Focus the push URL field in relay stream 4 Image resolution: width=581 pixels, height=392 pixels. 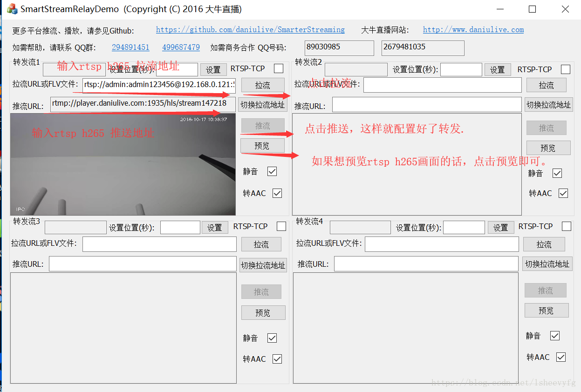pos(426,264)
